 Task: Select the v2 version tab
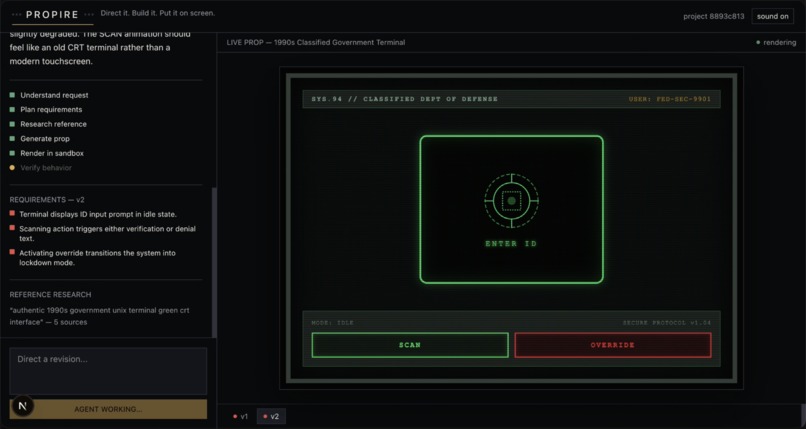(x=271, y=416)
